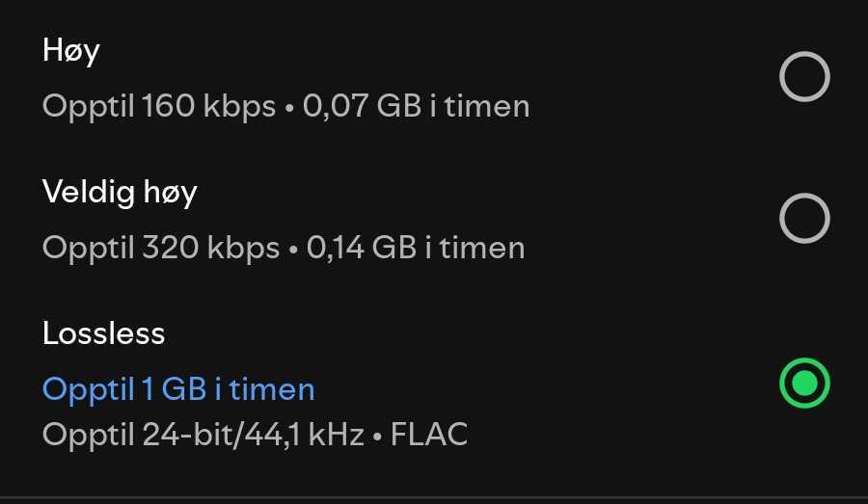Select the Høy quality radio button
The image size is (868, 504).
pyautogui.click(x=804, y=77)
